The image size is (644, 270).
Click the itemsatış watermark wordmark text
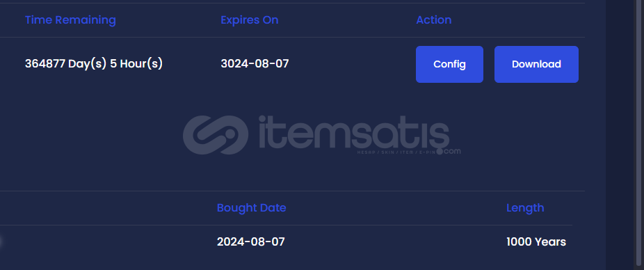[354, 132]
